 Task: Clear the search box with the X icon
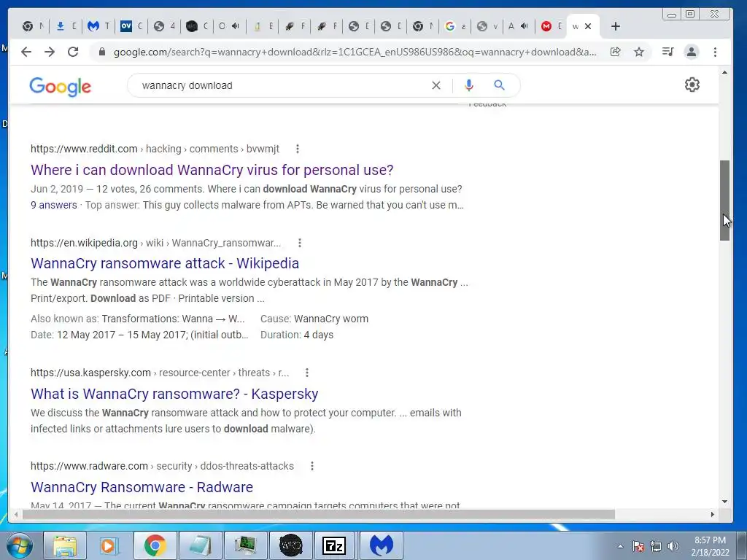click(x=436, y=85)
